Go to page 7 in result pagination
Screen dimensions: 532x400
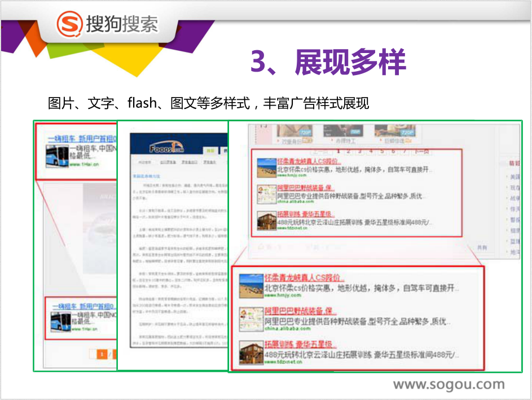(404, 151)
